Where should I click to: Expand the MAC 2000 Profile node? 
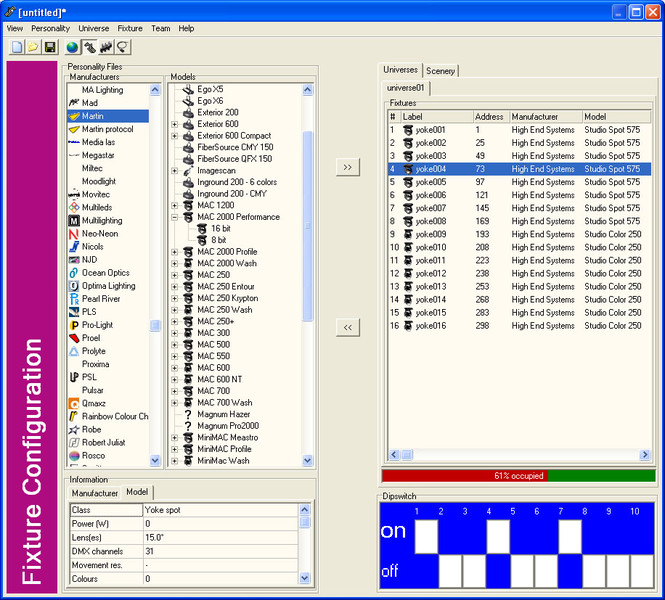pyautogui.click(x=174, y=252)
